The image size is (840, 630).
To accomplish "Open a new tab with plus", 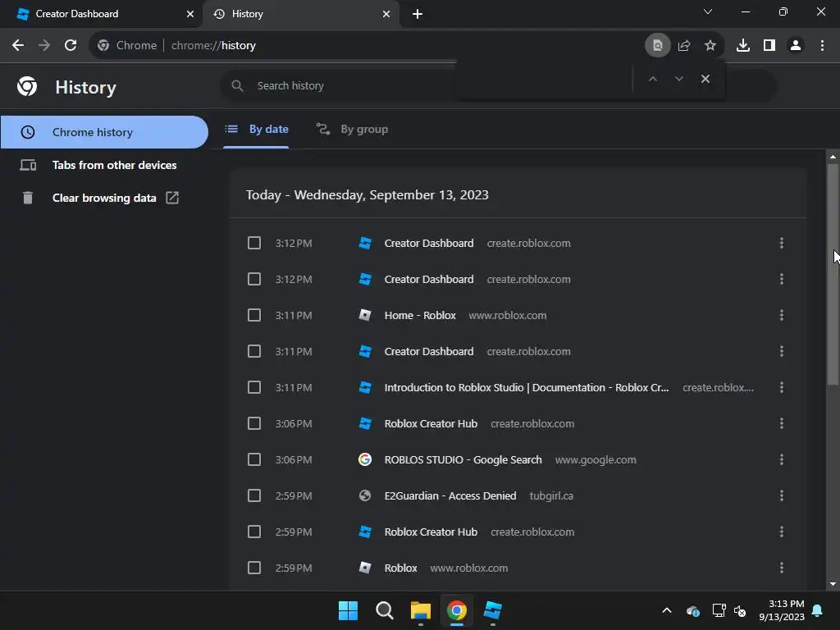I will coord(418,14).
